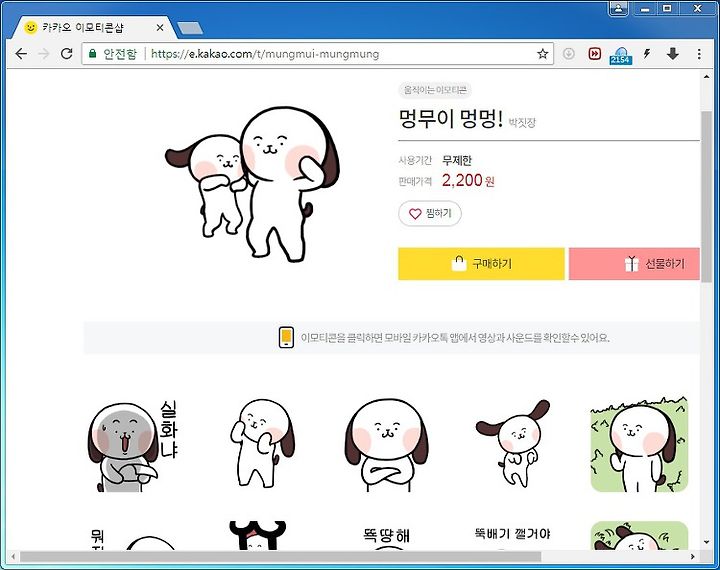The width and height of the screenshot is (720, 570).
Task: Bookmark this page with the star icon
Action: click(542, 54)
